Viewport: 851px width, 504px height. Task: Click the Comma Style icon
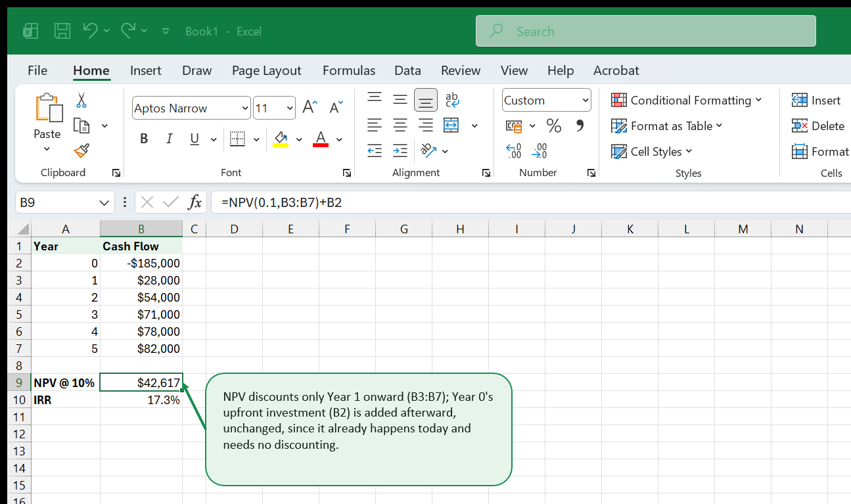click(580, 126)
